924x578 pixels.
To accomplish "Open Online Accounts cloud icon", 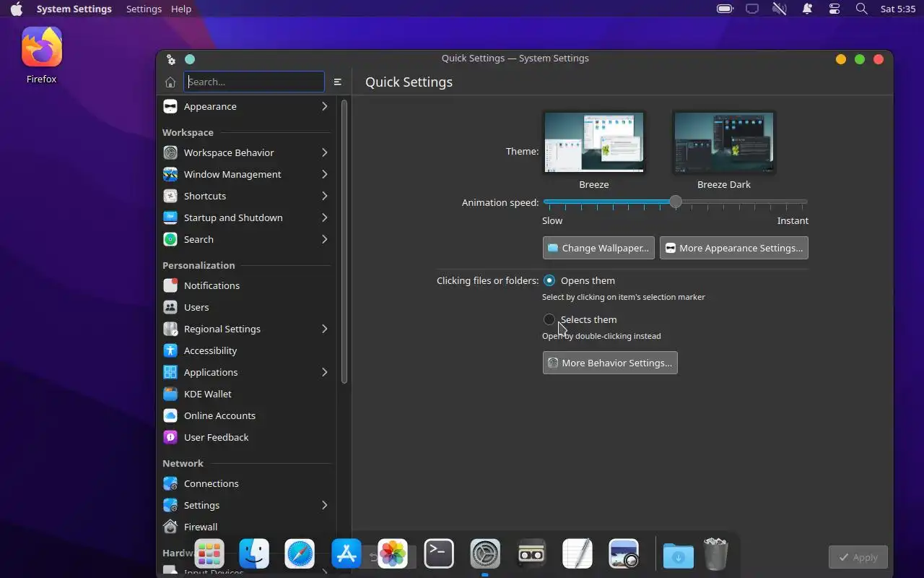I will (x=170, y=415).
